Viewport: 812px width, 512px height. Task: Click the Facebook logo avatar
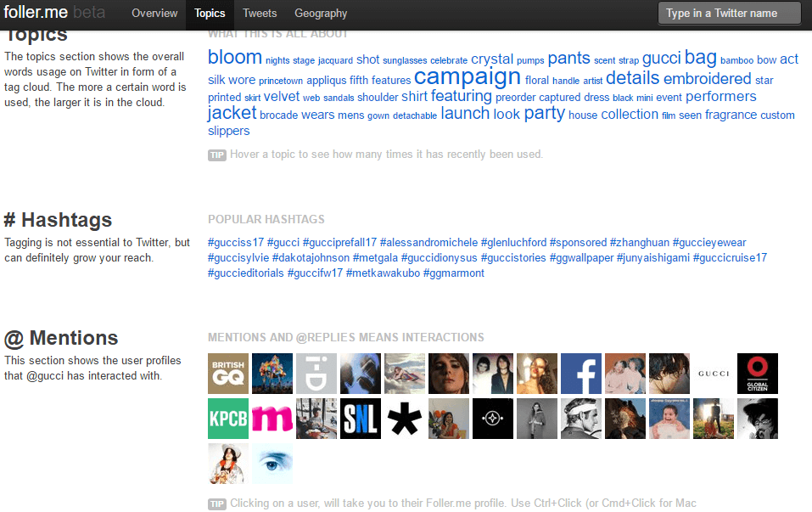[581, 374]
